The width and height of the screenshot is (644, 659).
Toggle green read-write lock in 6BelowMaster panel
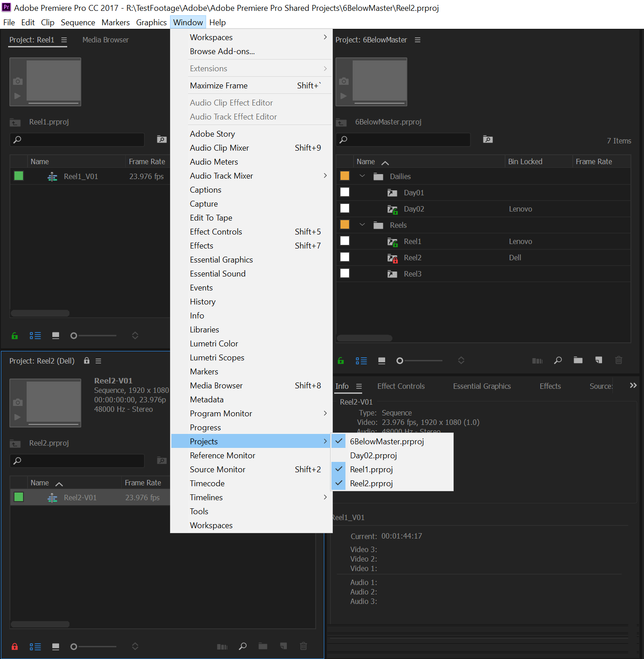click(340, 360)
